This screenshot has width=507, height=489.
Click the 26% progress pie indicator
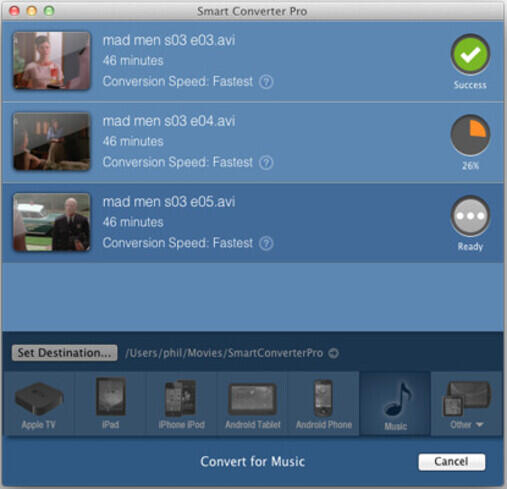(470, 135)
